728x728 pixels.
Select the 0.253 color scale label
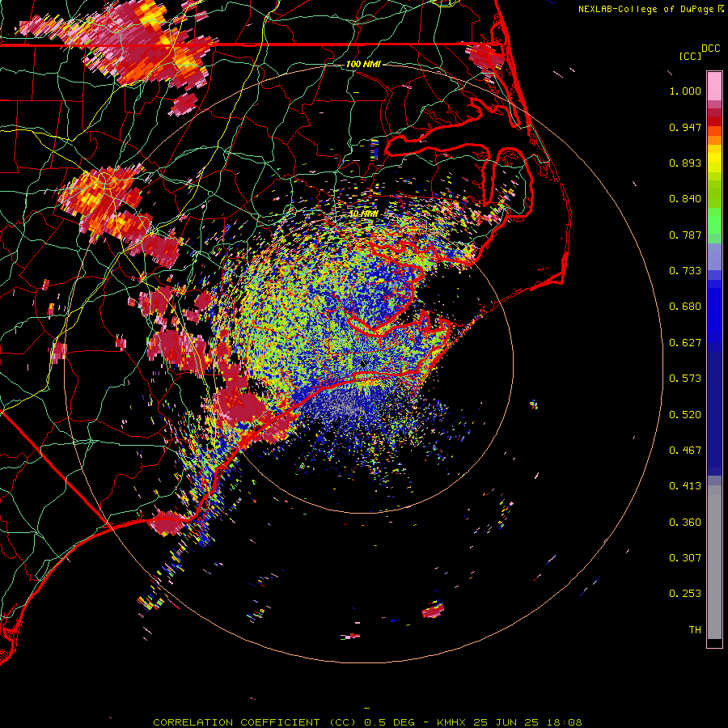(x=685, y=594)
